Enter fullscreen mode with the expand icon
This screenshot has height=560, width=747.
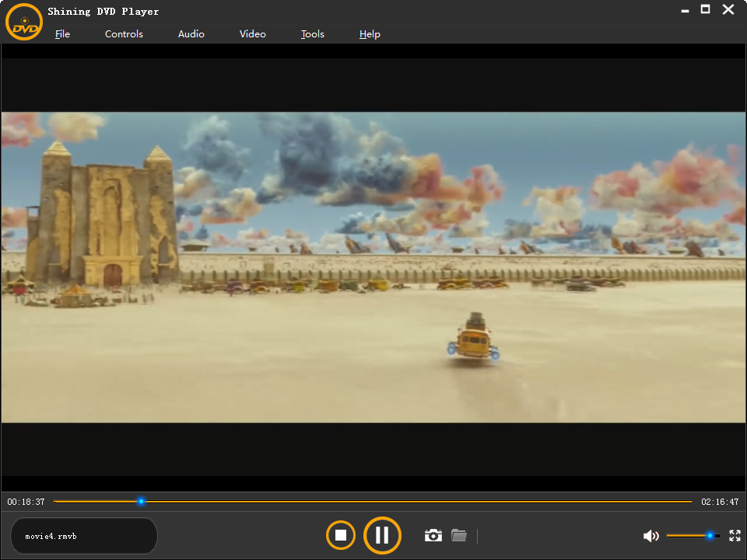tap(735, 536)
